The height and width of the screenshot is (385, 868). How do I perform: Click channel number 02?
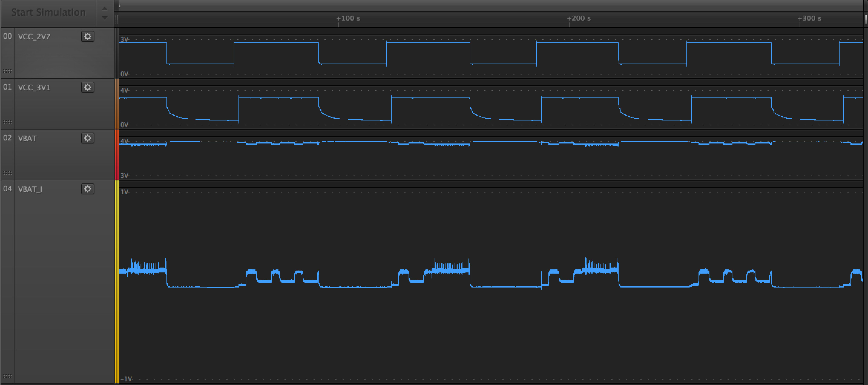pyautogui.click(x=7, y=138)
